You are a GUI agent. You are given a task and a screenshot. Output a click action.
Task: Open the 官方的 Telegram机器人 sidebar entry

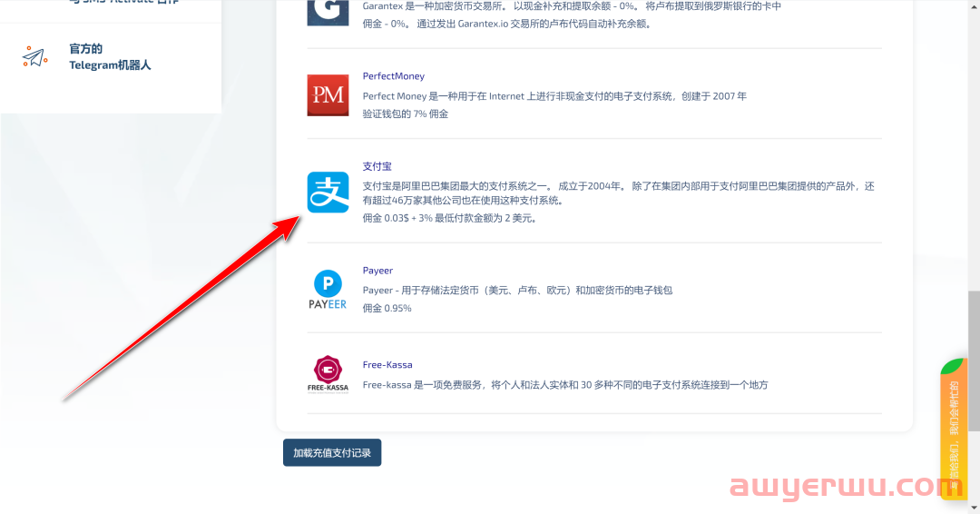[x=111, y=57]
